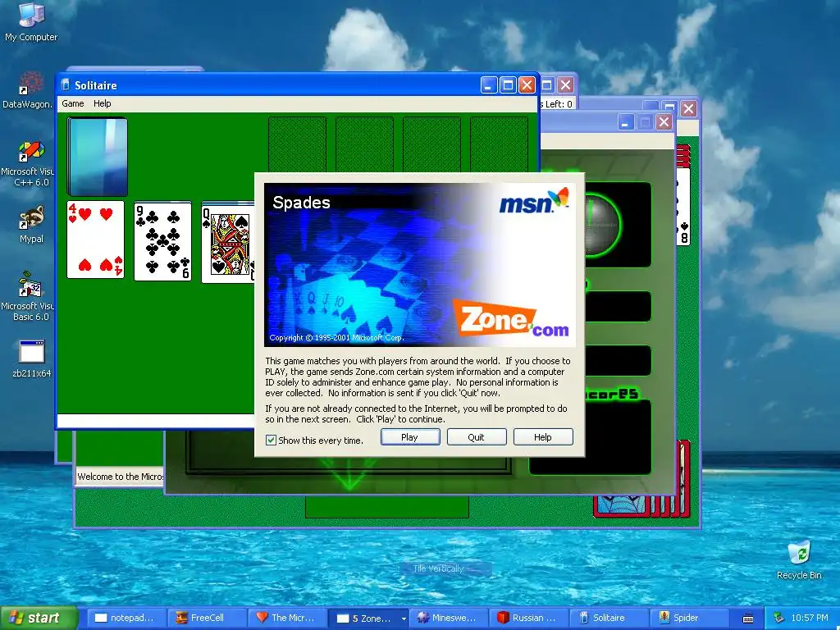
Task: Click Quit in Spades dialog
Action: [477, 437]
